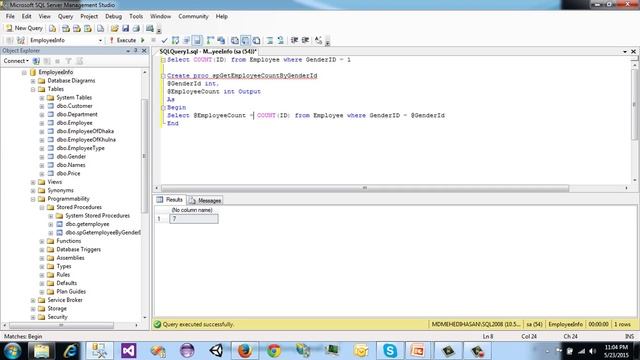
Task: Click the connect icon next to Connect
Action: click(x=36, y=61)
